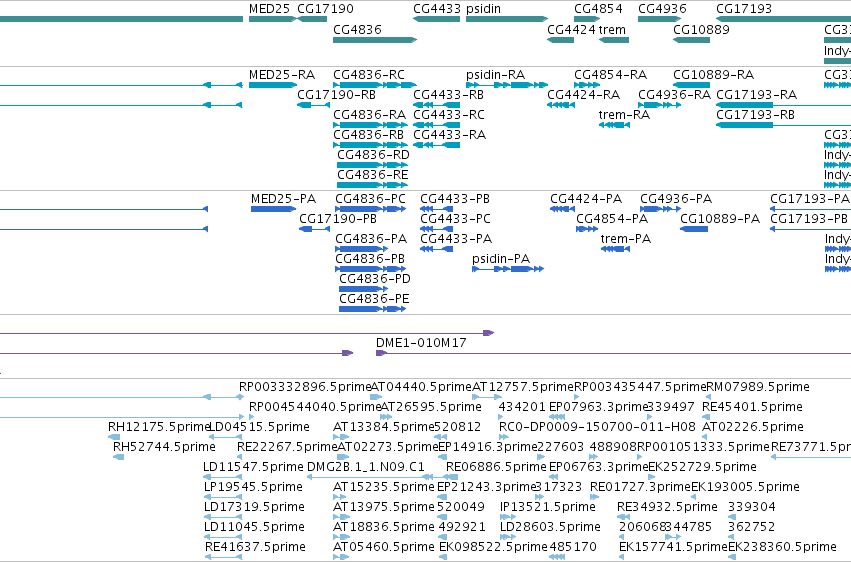851x562 pixels.
Task: Click the trem-RA transcript label
Action: pyautogui.click(x=624, y=115)
